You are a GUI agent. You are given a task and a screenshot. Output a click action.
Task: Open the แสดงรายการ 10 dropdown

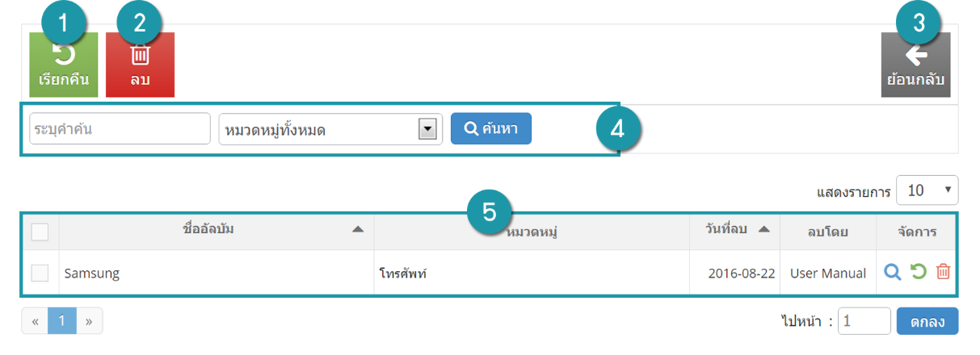coord(927,190)
